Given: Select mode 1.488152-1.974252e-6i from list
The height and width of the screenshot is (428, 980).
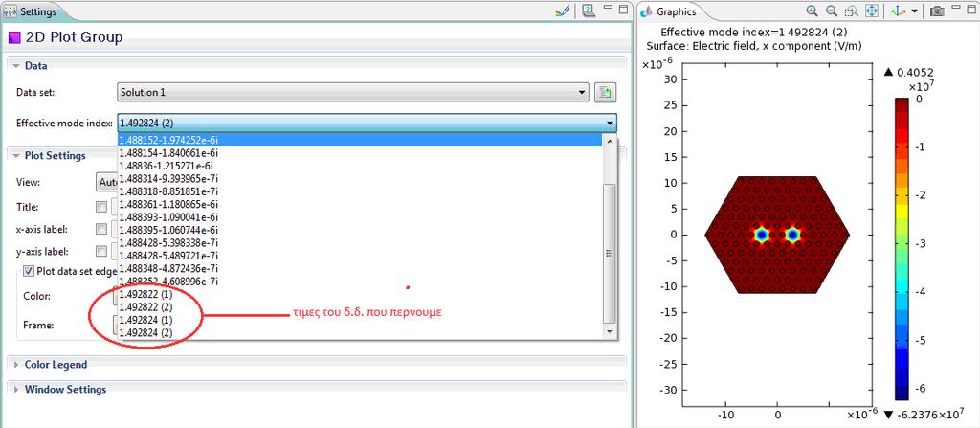Looking at the screenshot, I should (360, 140).
